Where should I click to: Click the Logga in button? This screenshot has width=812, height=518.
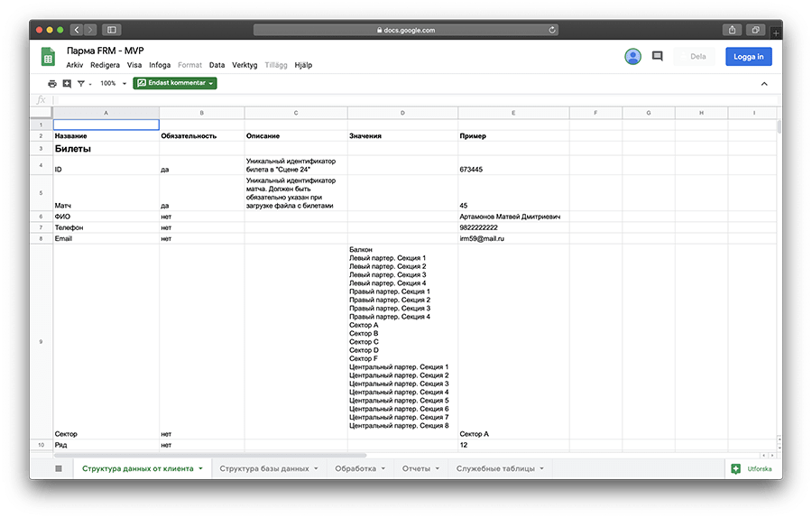748,56
